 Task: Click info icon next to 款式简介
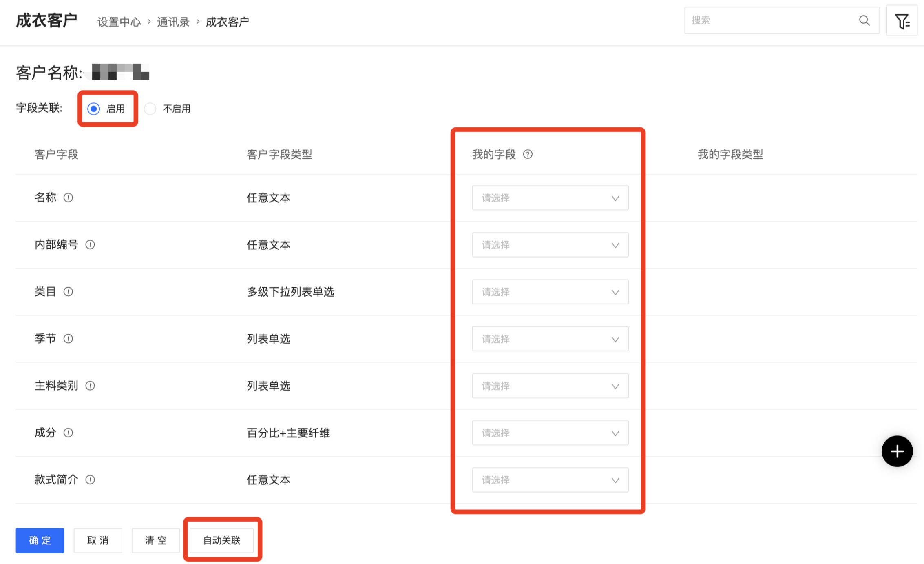tap(90, 480)
